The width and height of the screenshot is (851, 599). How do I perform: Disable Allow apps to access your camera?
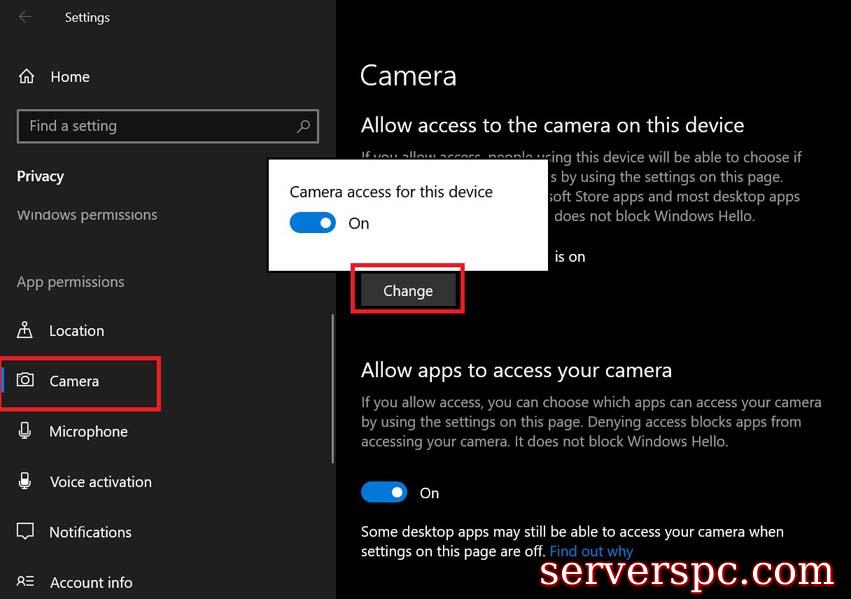click(x=384, y=492)
